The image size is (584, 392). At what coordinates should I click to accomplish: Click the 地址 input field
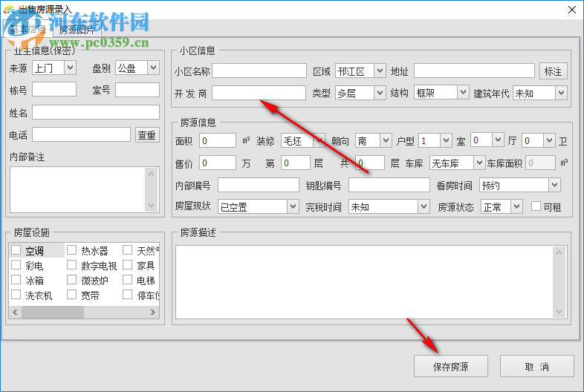coord(474,71)
